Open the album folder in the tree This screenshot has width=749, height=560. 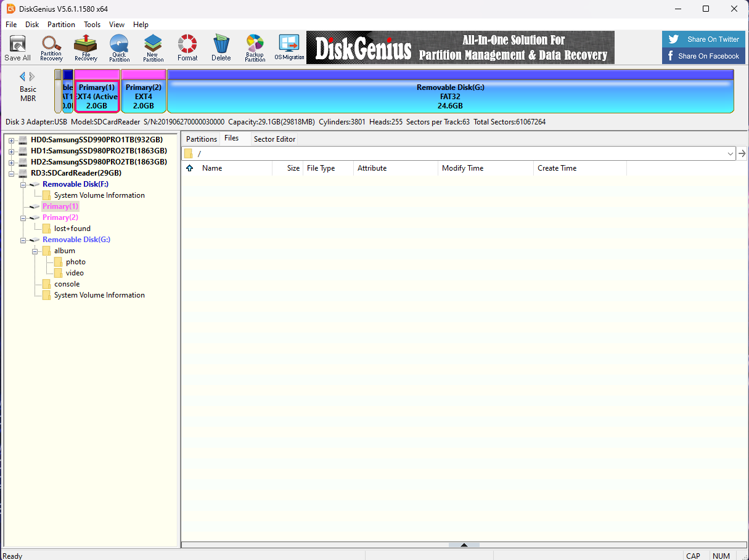tap(64, 251)
